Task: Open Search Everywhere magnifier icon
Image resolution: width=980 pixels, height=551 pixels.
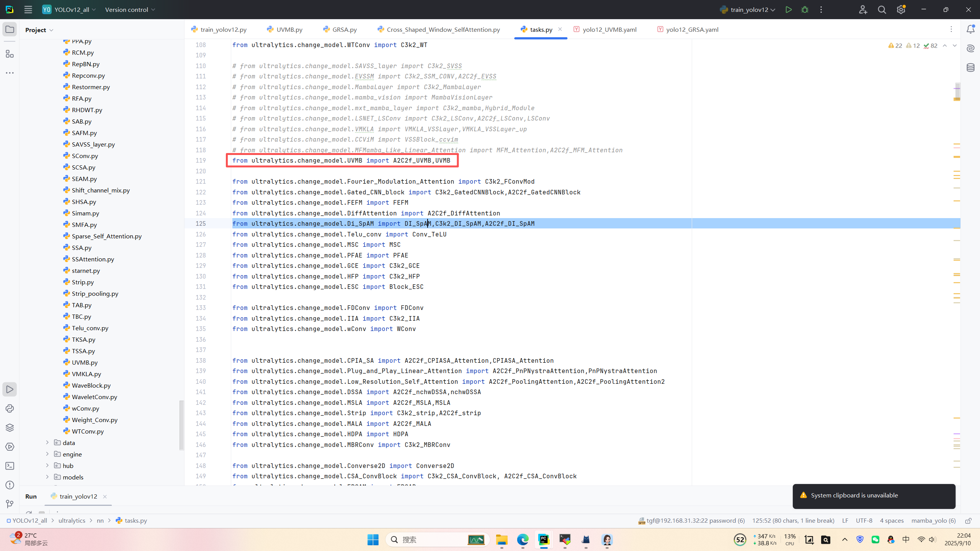Action: [882, 10]
